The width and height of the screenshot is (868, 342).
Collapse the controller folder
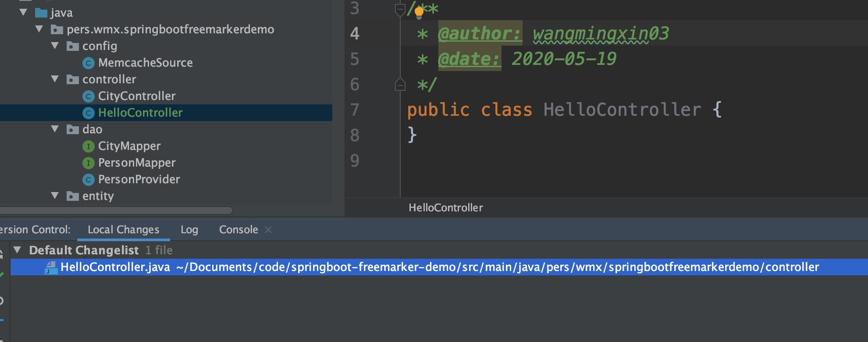(x=55, y=79)
